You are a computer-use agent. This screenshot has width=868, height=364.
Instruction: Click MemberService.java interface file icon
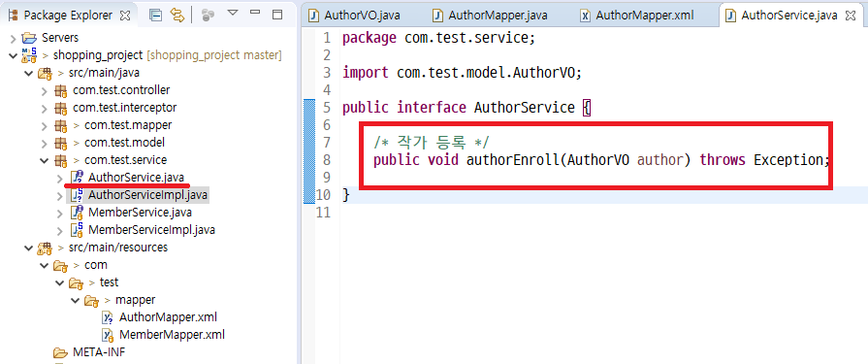click(x=77, y=213)
